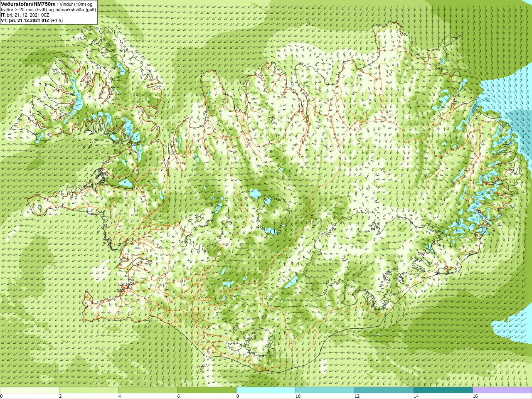Viewport: 532px width, 399px height.
Task: Click the '14' scale label
Action: click(x=416, y=396)
